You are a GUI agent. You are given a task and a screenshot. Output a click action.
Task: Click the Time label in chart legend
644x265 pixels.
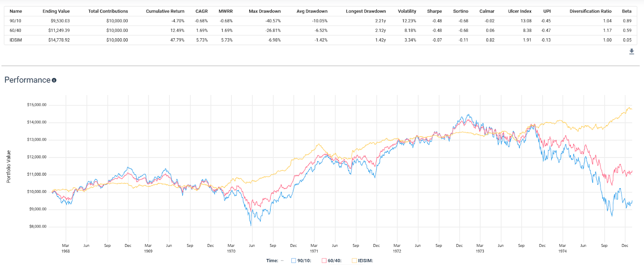point(272,261)
